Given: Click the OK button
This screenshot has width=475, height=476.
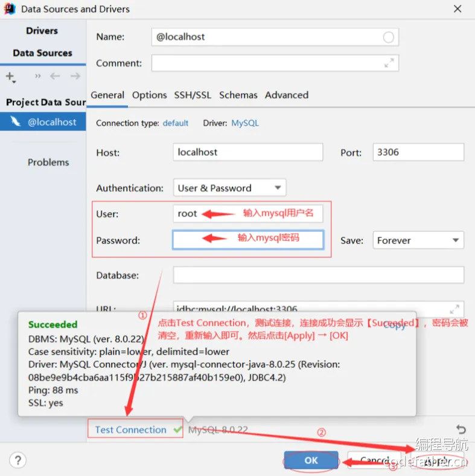Looking at the screenshot, I should 311,460.
